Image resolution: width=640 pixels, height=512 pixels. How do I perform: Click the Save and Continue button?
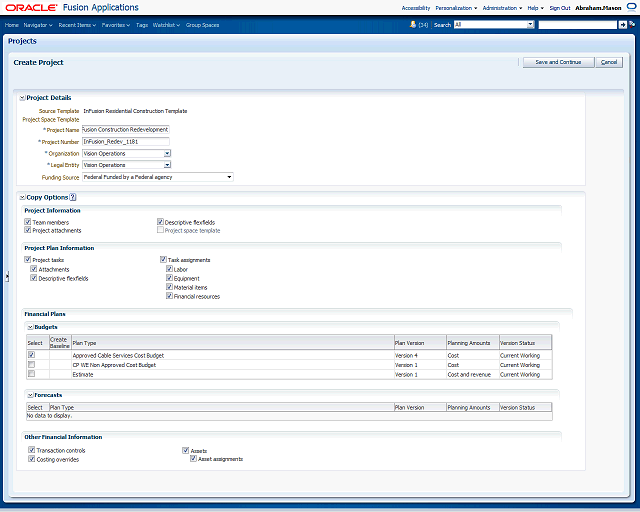pyautogui.click(x=558, y=62)
